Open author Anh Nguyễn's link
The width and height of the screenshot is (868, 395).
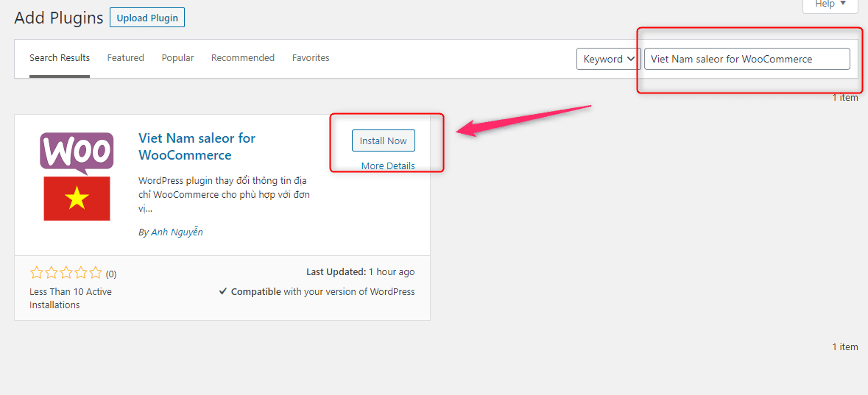click(177, 232)
